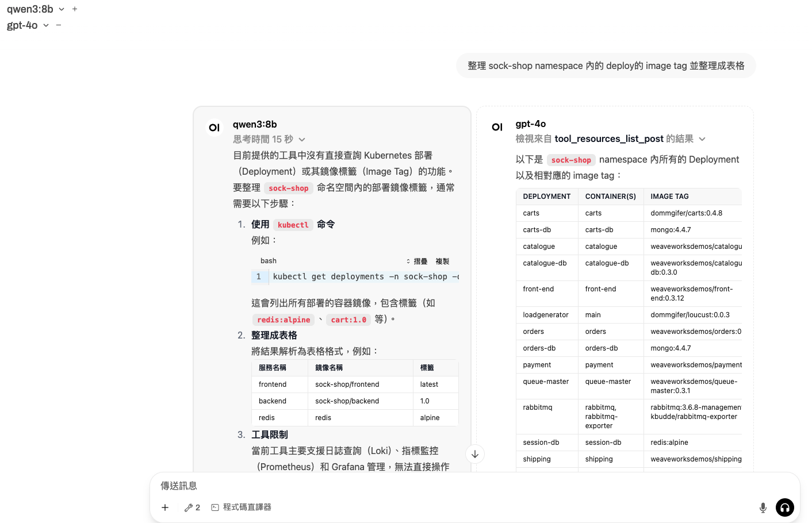The height and width of the screenshot is (523, 812).
Task: Collapse the bash code block with 摺疊
Action: pos(417,261)
